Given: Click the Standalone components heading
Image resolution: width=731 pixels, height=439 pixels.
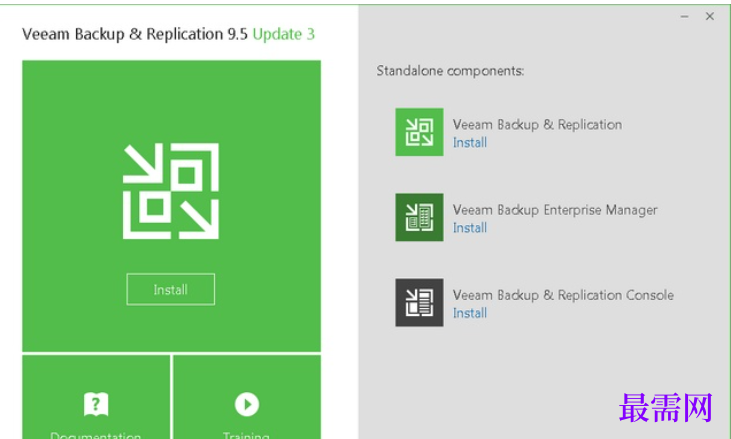Looking at the screenshot, I should (450, 71).
